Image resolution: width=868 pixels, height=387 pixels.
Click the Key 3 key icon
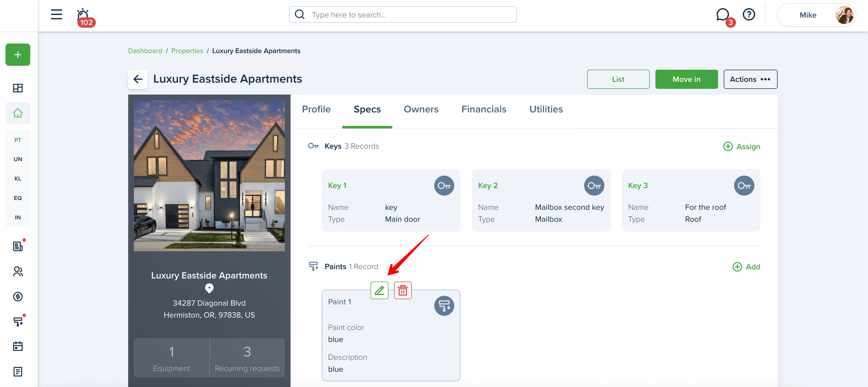(x=744, y=186)
